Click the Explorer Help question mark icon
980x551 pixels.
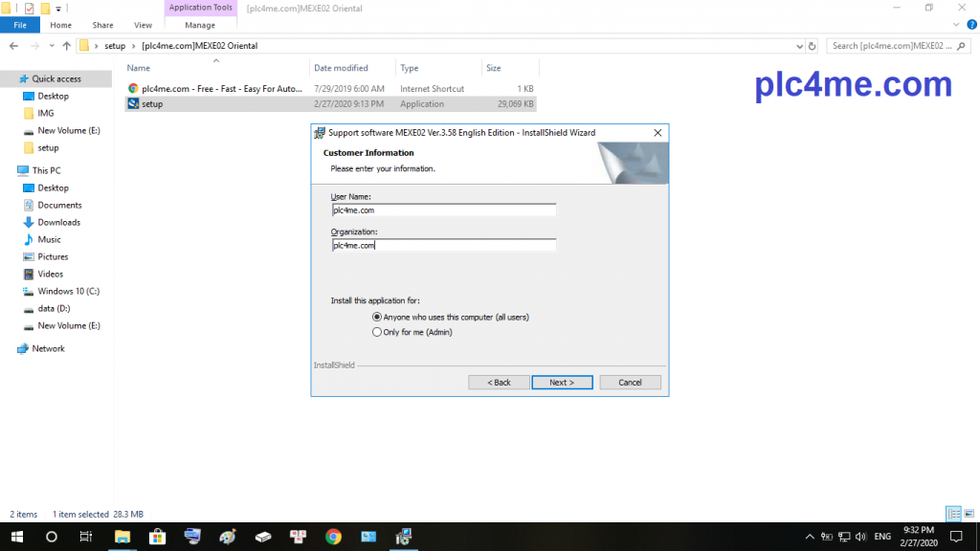click(x=971, y=25)
